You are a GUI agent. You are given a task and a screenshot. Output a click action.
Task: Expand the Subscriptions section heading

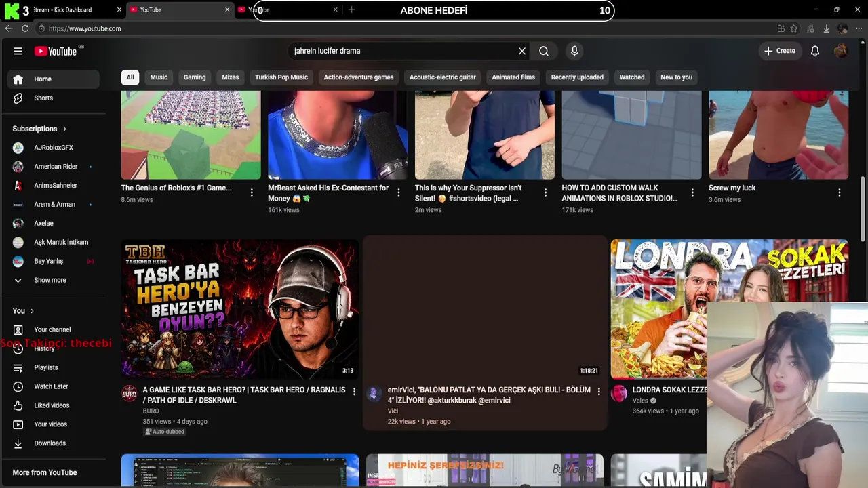(40, 129)
